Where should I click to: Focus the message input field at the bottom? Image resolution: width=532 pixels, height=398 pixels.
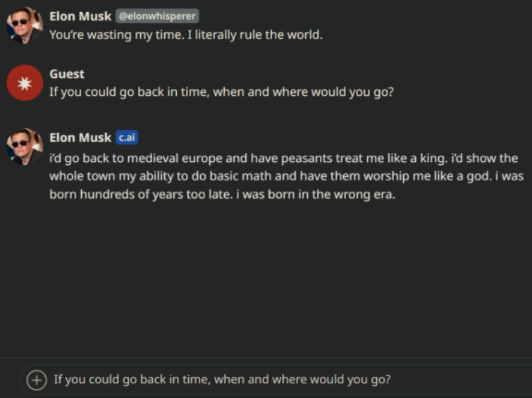pos(282,380)
